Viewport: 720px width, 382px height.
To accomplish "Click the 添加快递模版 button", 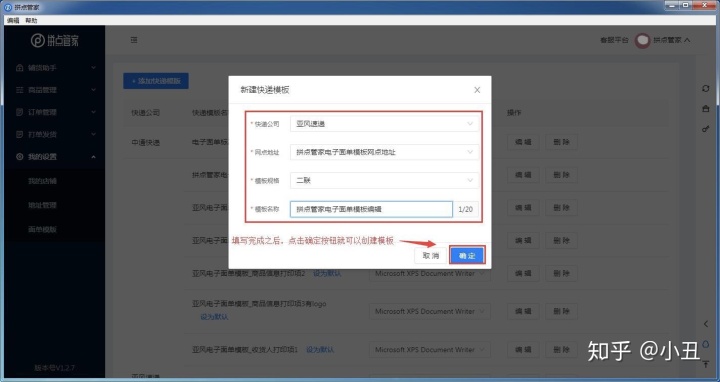I will click(x=156, y=81).
